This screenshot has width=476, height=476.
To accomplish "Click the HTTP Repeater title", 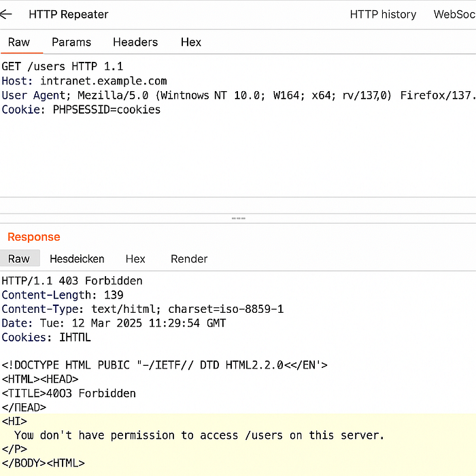I will coord(69,14).
